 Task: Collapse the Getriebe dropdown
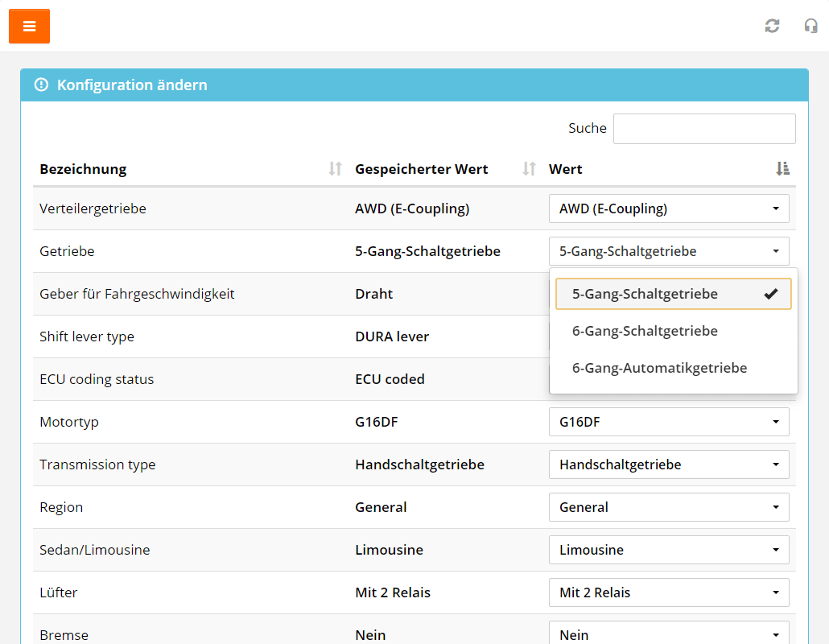[x=669, y=251]
